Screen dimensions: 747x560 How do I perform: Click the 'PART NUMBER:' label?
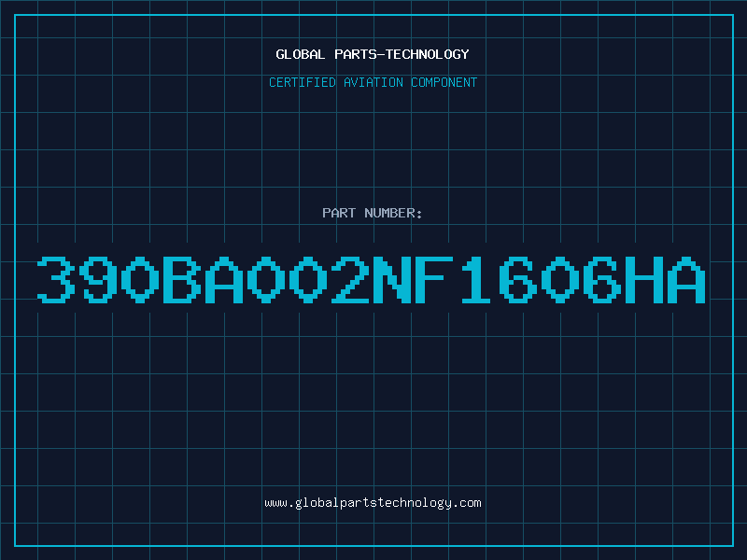tap(372, 213)
